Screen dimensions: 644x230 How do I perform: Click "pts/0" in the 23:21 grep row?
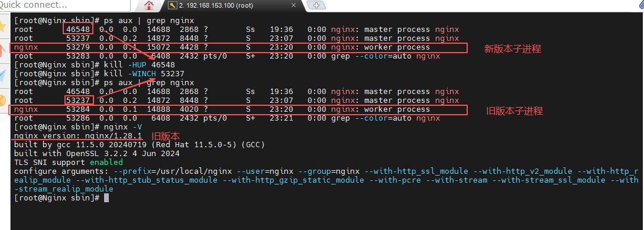(x=215, y=118)
